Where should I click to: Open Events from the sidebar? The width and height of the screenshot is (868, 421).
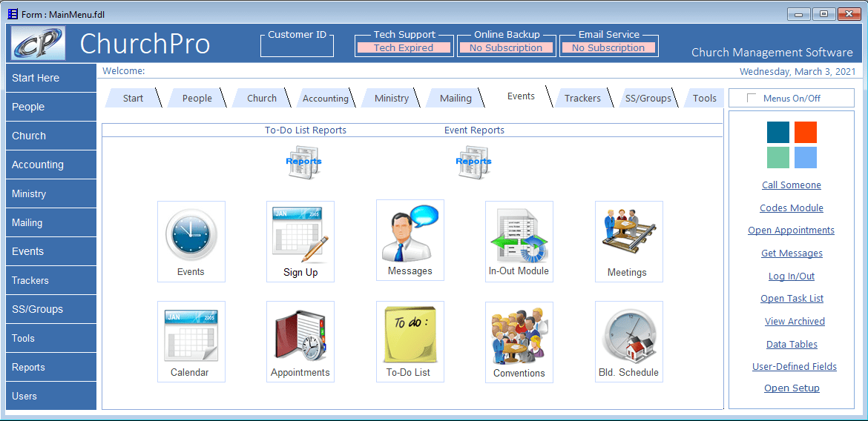[x=51, y=251]
